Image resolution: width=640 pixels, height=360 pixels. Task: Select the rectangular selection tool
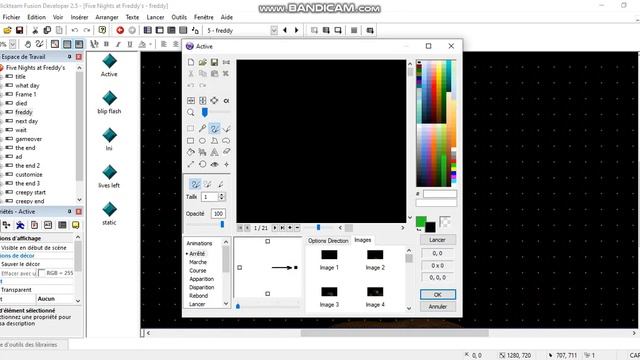tap(191, 129)
